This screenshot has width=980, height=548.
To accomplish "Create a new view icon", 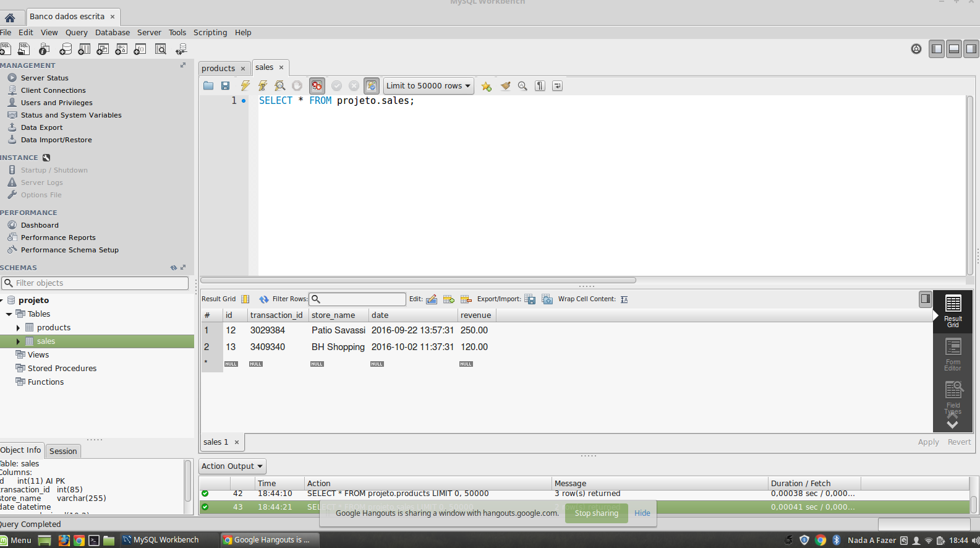I will pyautogui.click(x=103, y=49).
